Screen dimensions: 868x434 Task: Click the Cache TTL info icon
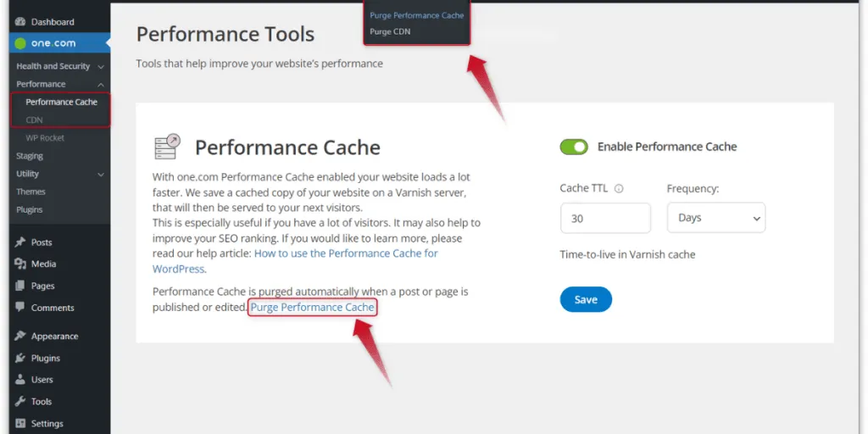[x=619, y=189]
